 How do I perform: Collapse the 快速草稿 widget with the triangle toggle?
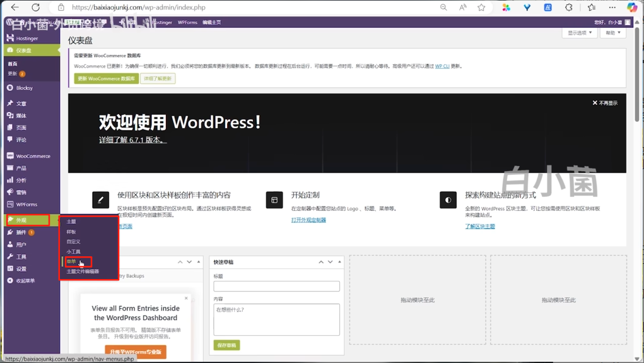(339, 262)
